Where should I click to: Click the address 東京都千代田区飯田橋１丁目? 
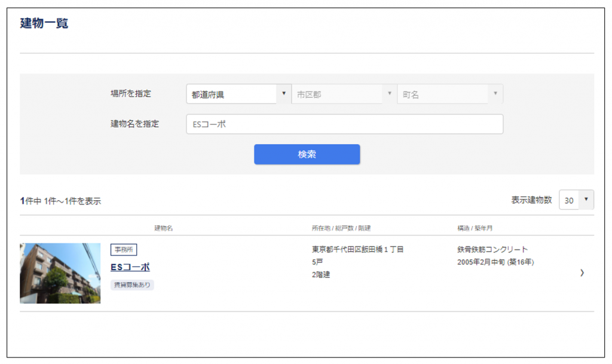[x=357, y=249]
